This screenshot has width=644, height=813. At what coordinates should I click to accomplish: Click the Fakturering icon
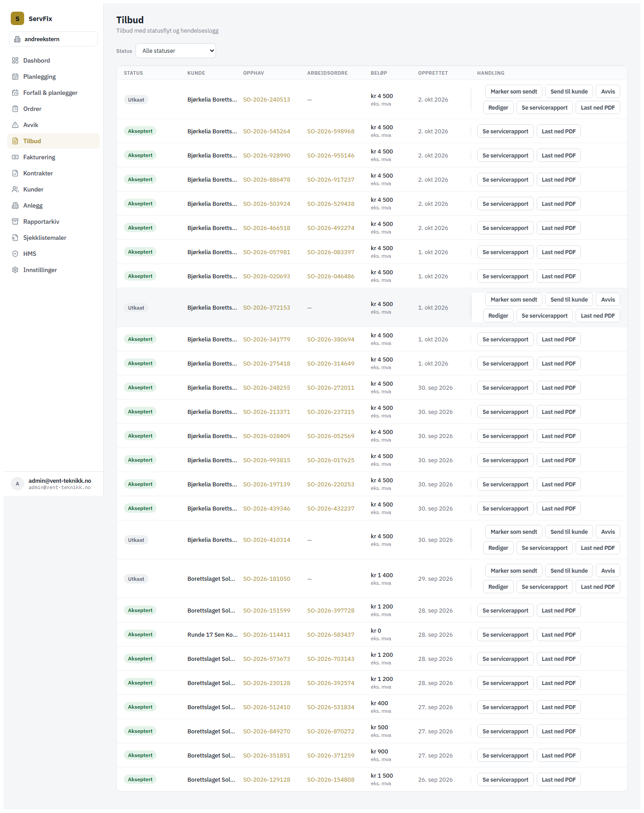coord(15,157)
